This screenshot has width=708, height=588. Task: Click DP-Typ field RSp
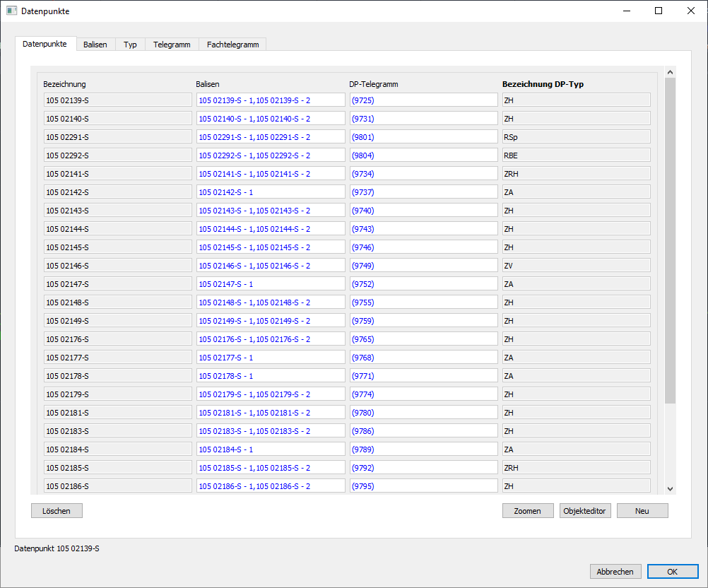pyautogui.click(x=576, y=137)
